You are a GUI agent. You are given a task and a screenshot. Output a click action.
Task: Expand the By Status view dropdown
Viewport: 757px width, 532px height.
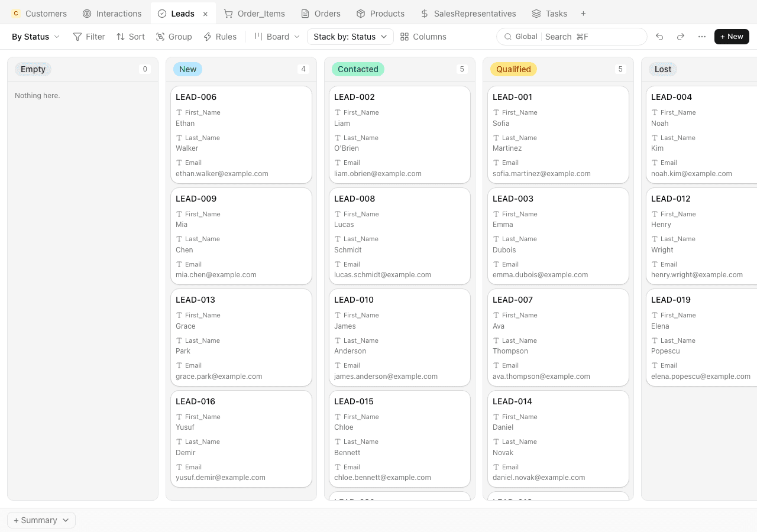pos(35,37)
